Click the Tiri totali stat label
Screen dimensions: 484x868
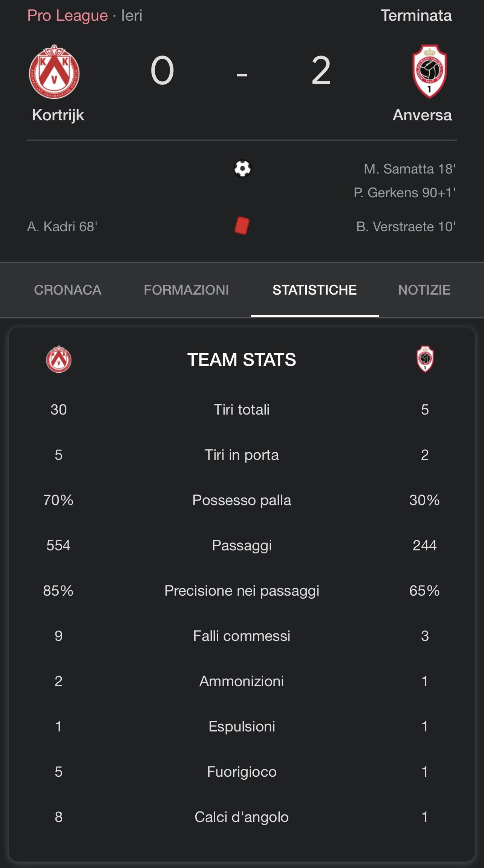pos(242,409)
